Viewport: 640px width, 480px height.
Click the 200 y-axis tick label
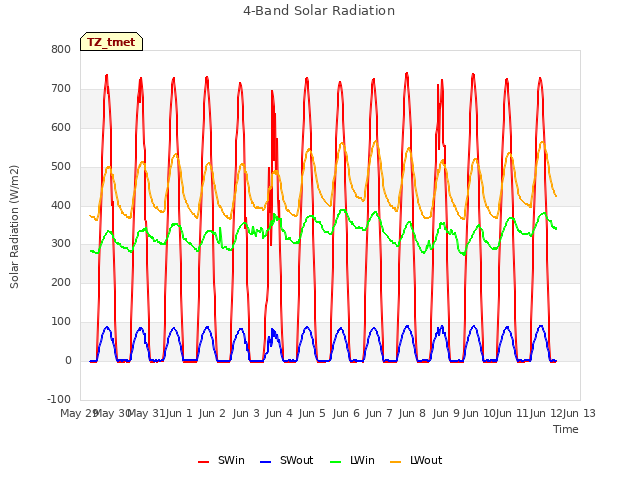(61, 282)
